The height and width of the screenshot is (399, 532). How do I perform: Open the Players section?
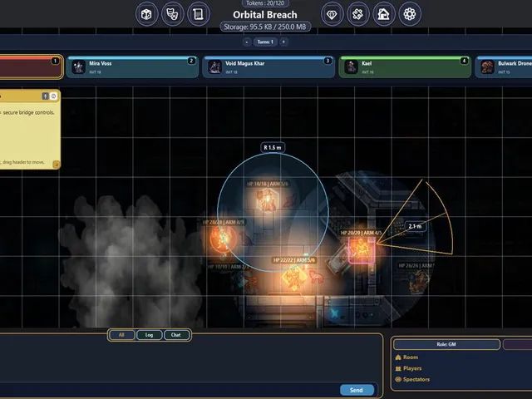[408, 368]
